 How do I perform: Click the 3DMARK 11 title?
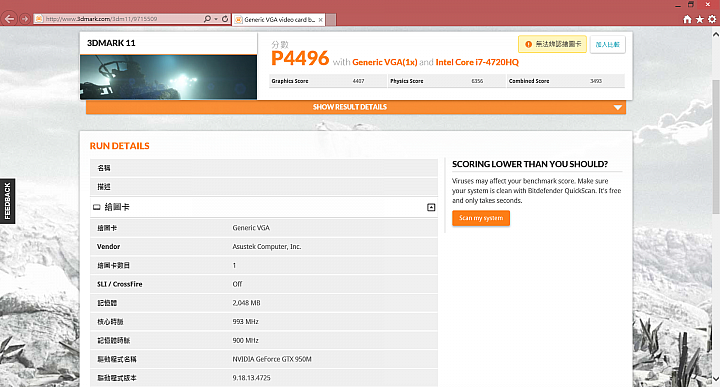(111, 43)
